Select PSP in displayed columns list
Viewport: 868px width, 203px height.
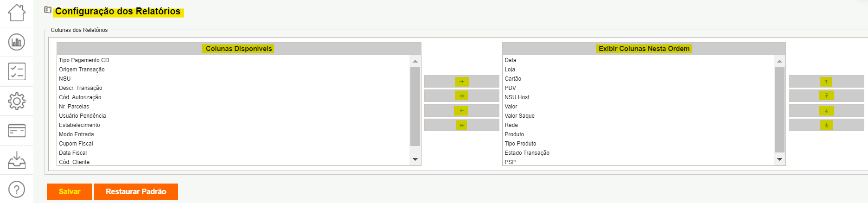click(638, 162)
